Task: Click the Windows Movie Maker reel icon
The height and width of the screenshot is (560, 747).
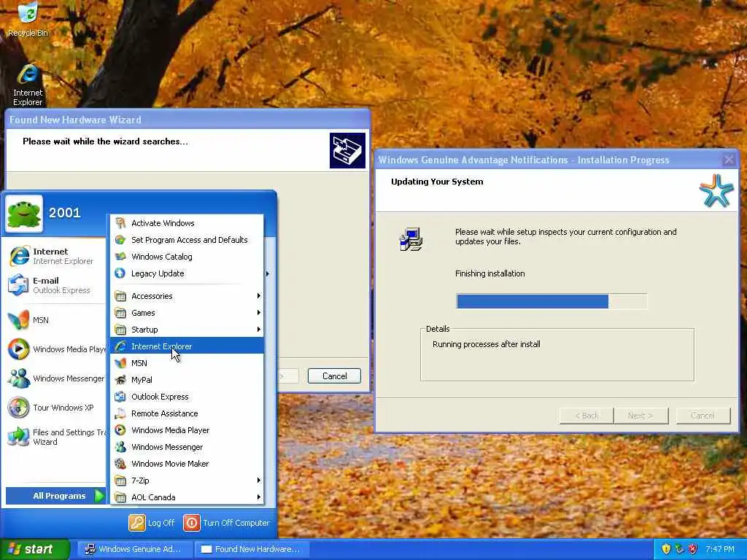Action: 120,463
